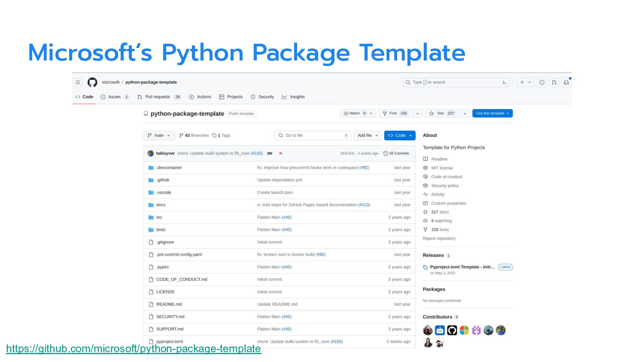Open the MIT license link

pyautogui.click(x=438, y=168)
